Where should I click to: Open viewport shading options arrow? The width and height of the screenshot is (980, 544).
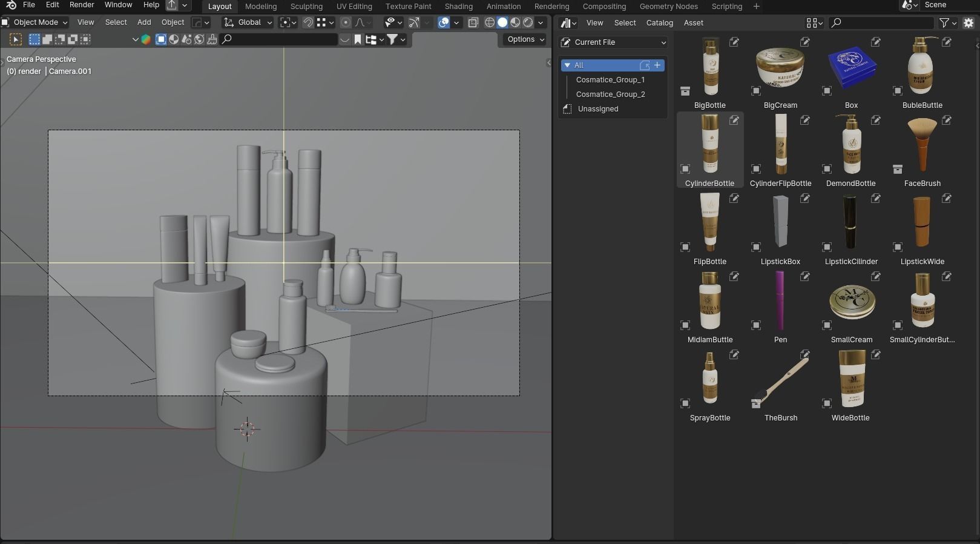click(x=541, y=22)
